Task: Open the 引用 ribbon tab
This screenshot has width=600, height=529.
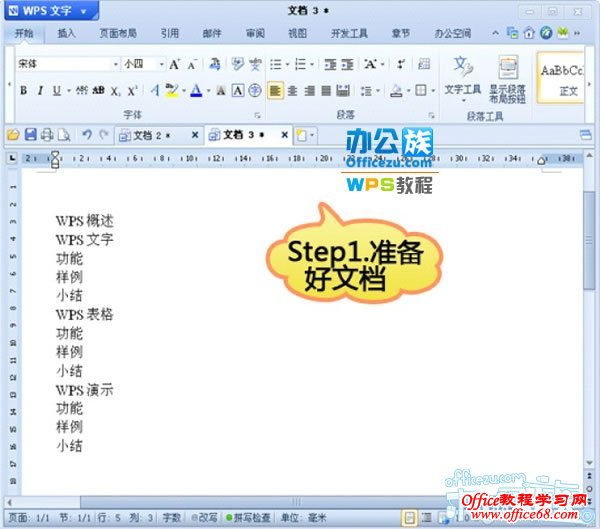Action: click(x=170, y=34)
